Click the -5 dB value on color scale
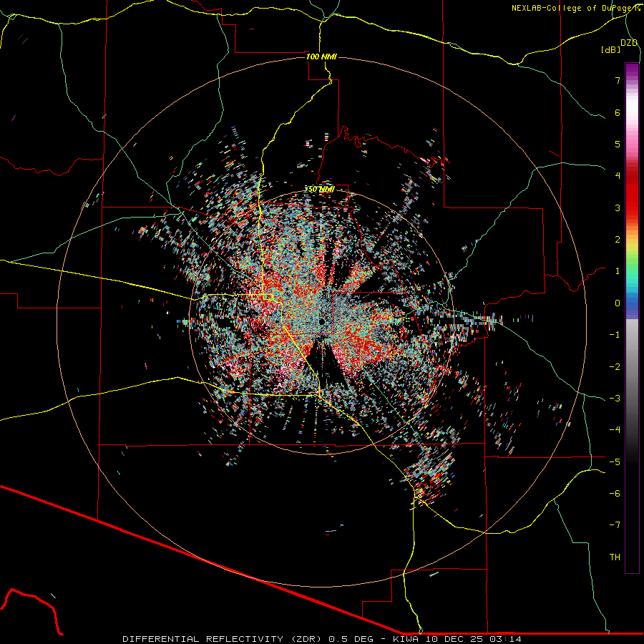This screenshot has width=644, height=644. click(x=615, y=462)
